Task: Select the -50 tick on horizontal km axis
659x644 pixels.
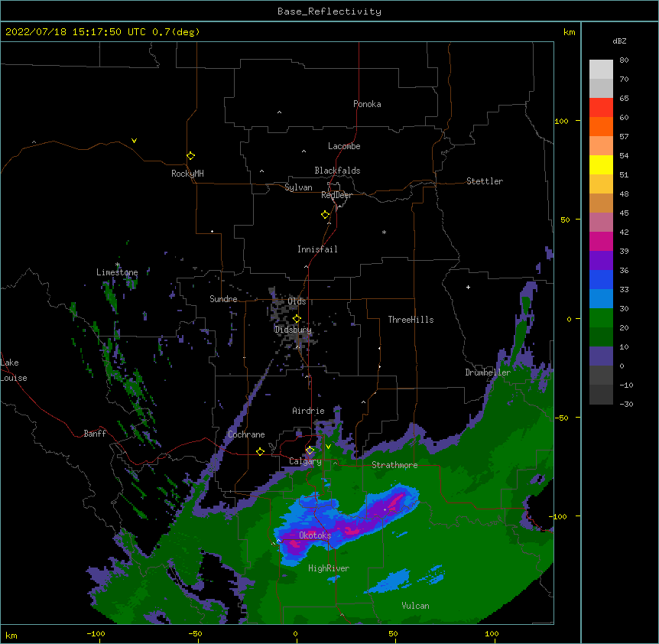Action: click(196, 633)
